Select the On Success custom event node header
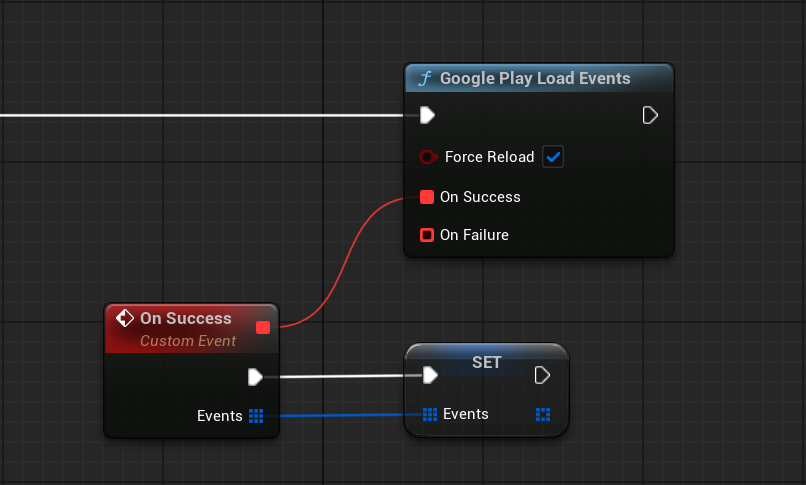 click(x=186, y=319)
